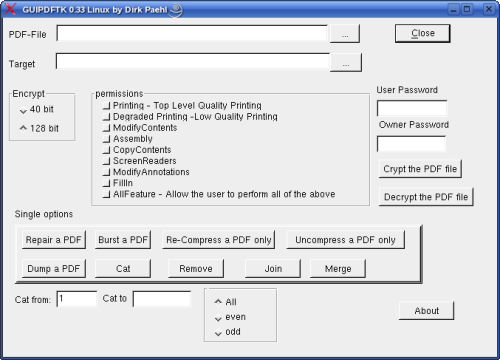Choose 128 bit encryption radio button
Screen dimensions: 500x360
(x=23, y=128)
